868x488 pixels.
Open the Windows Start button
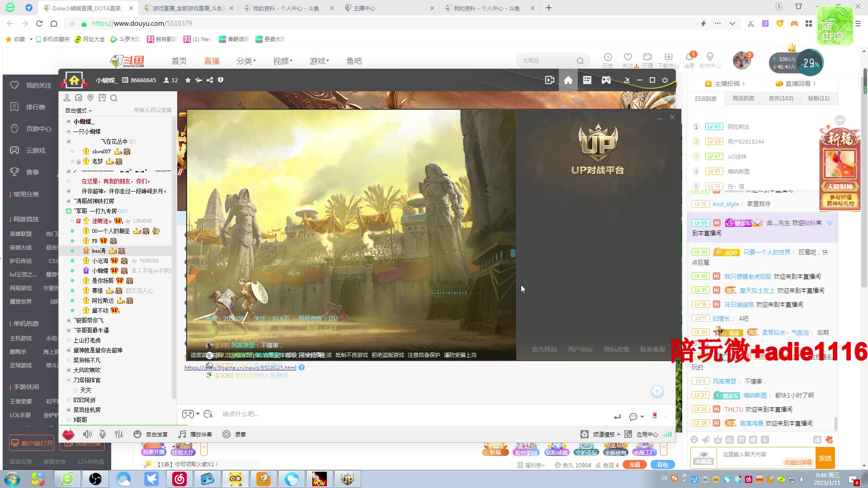click(12, 479)
